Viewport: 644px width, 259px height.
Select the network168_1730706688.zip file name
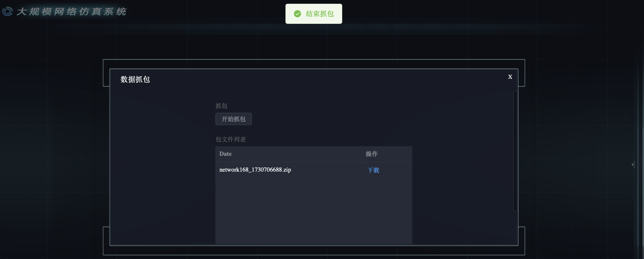click(255, 170)
